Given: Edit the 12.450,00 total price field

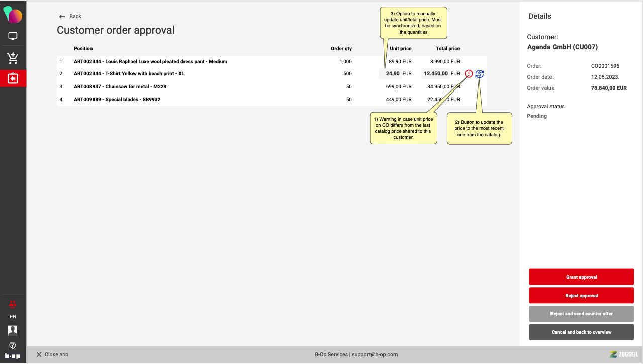Looking at the screenshot, I should 435,74.
